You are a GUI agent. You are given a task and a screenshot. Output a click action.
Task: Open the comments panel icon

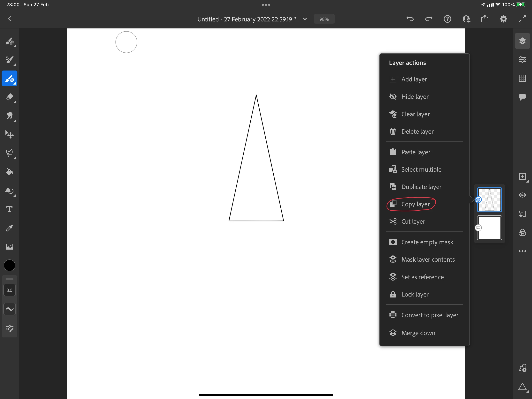point(522,97)
